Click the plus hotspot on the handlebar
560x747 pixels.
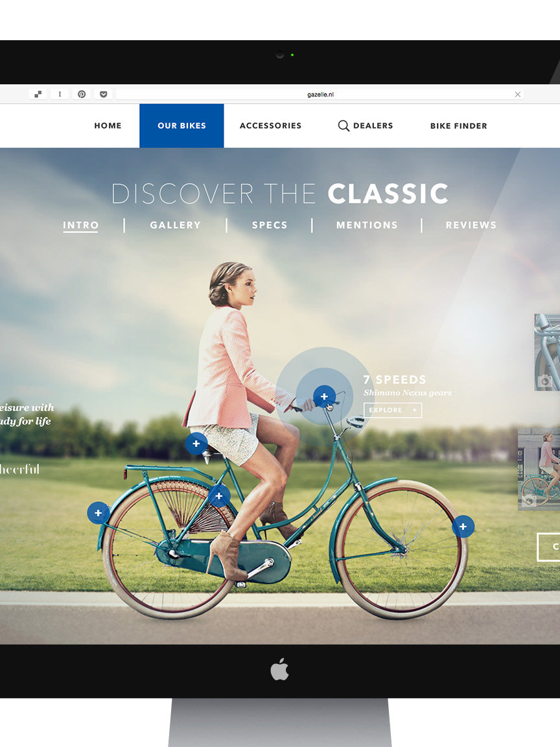point(324,396)
